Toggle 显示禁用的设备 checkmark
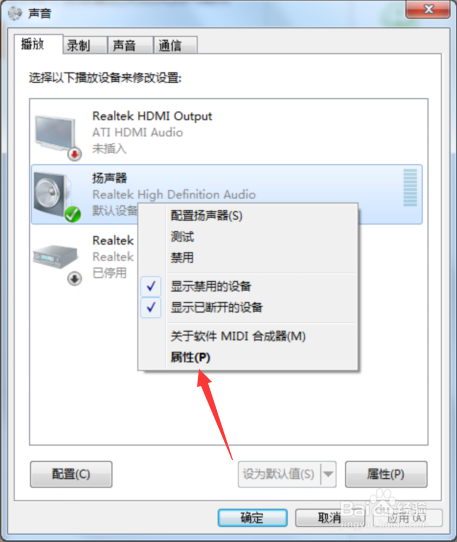Viewport: 457px width, 542px height. (151, 286)
